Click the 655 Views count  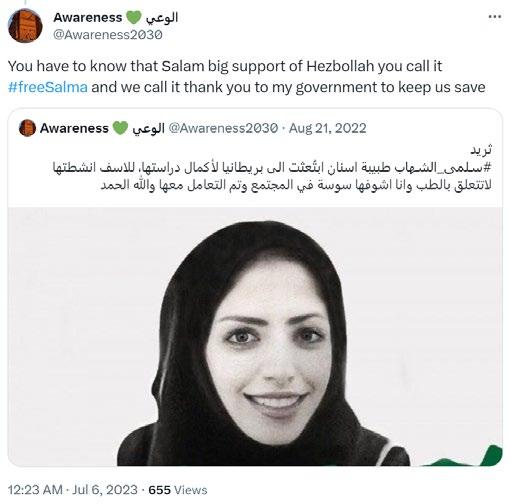[x=178, y=490]
